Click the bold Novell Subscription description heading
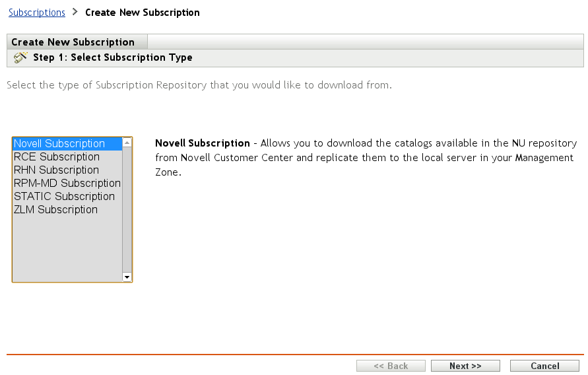 (x=202, y=143)
